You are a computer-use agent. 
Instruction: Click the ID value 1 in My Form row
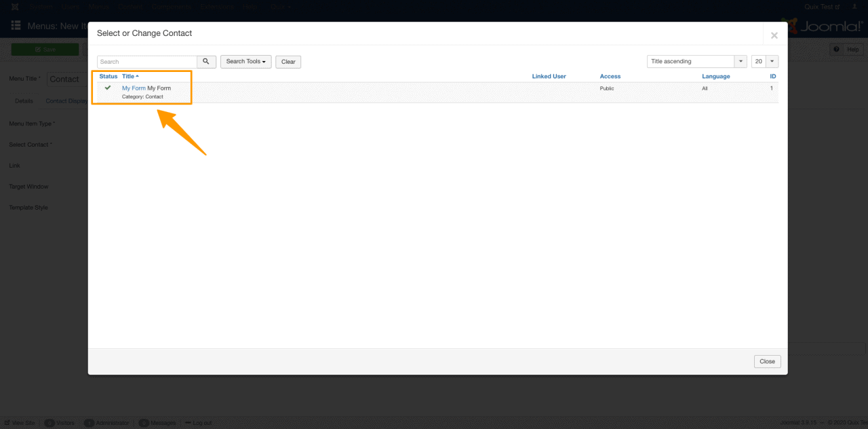pos(771,88)
